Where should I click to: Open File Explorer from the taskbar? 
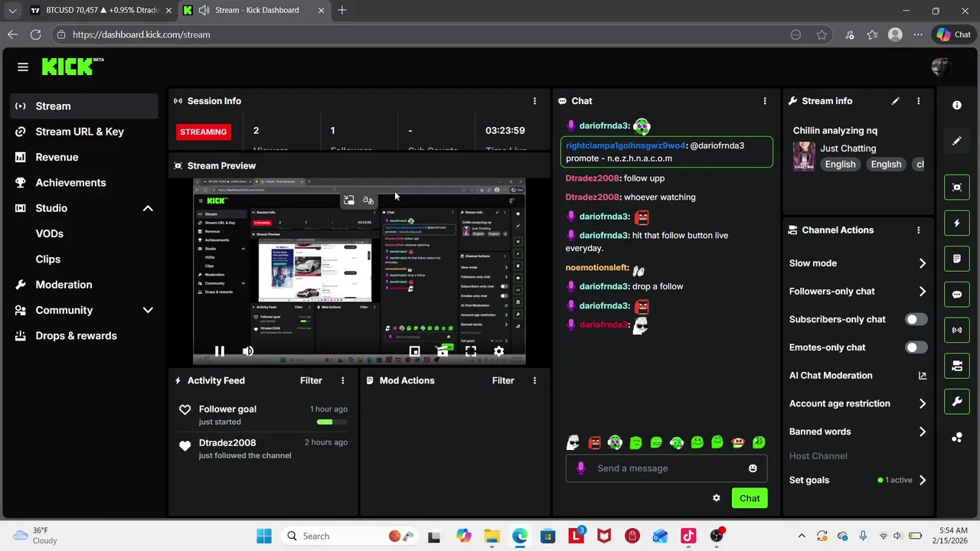pyautogui.click(x=492, y=536)
